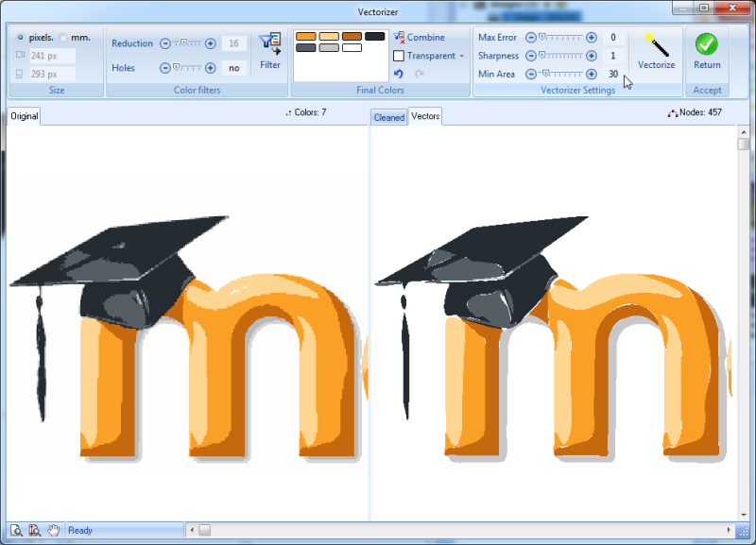The height and width of the screenshot is (545, 756).
Task: Select the dark gray color swatch
Action: click(x=305, y=48)
